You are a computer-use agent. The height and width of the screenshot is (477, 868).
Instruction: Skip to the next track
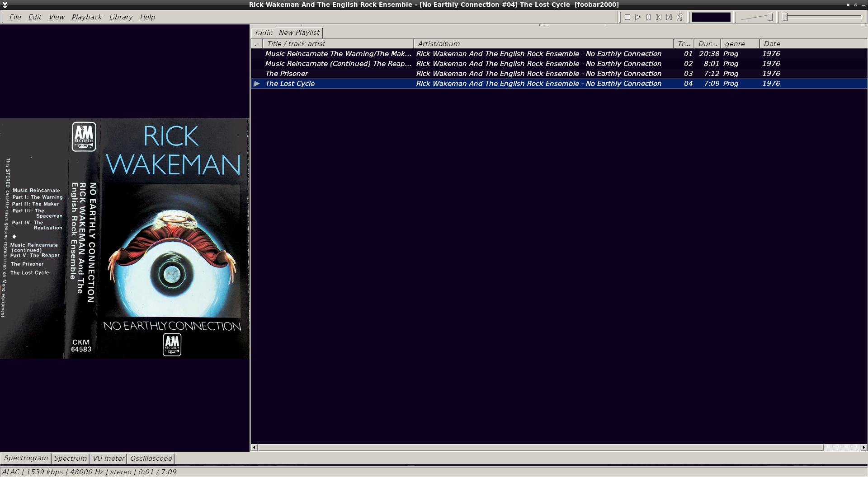[669, 17]
